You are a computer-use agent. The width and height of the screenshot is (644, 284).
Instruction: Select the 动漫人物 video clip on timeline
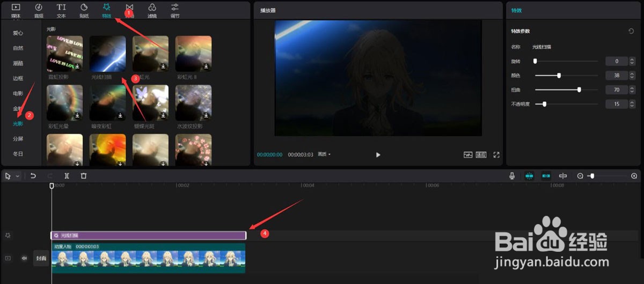[x=148, y=258]
